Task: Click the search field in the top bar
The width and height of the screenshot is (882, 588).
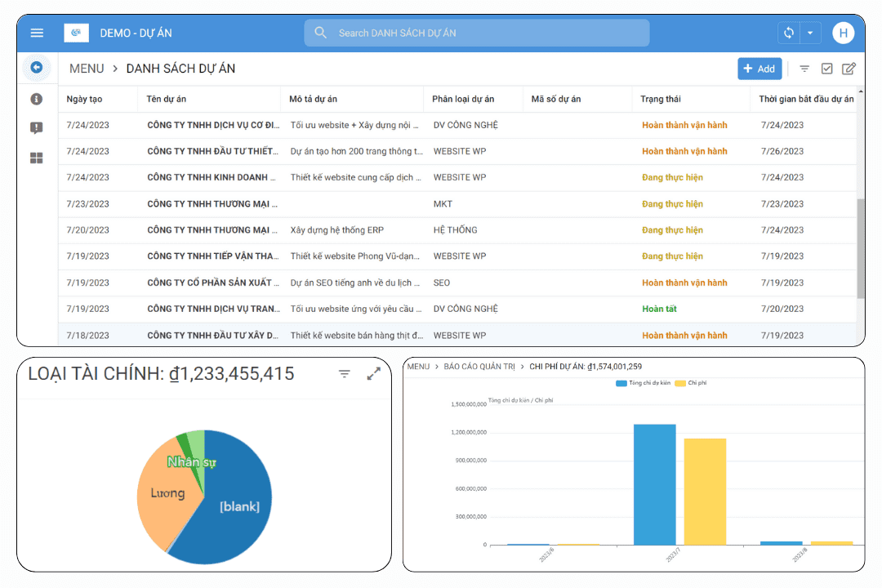Action: pos(476,33)
